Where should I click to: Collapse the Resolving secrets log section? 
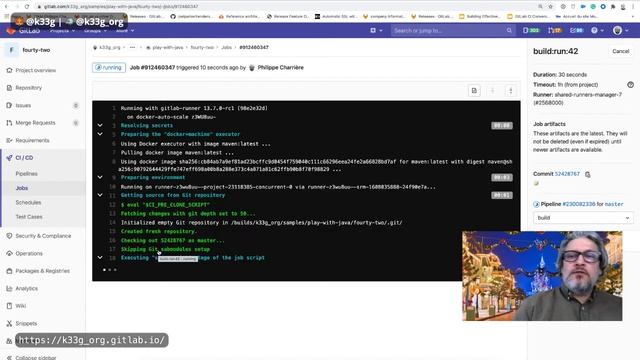click(100, 125)
